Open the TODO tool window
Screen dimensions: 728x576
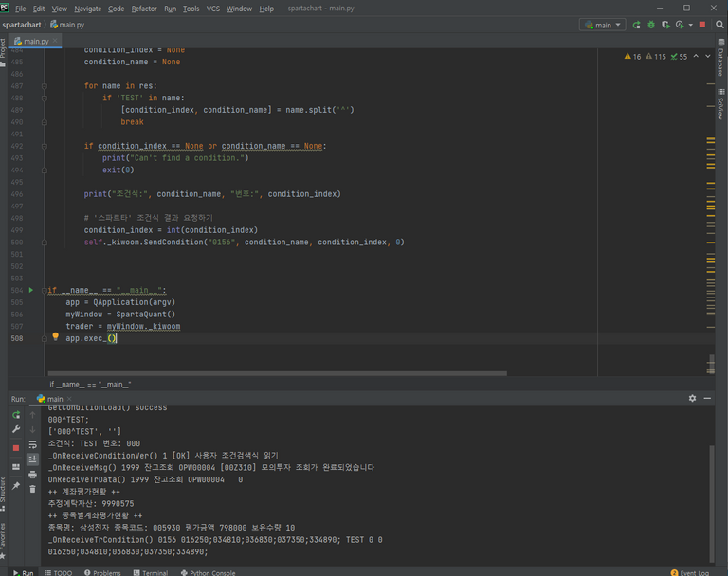59,572
